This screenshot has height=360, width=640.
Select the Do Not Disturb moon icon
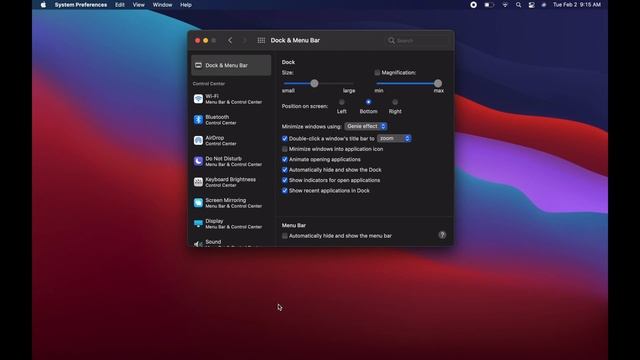[x=198, y=161]
